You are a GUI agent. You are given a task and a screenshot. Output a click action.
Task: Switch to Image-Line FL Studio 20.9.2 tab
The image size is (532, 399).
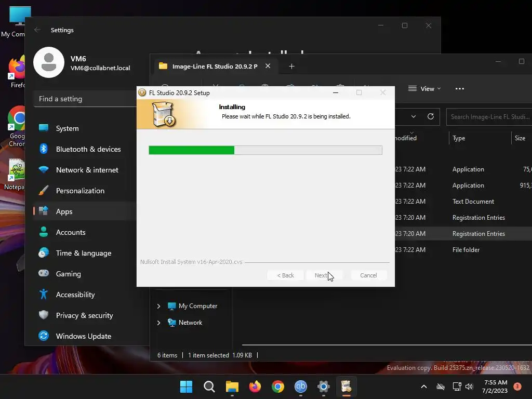[x=215, y=66]
